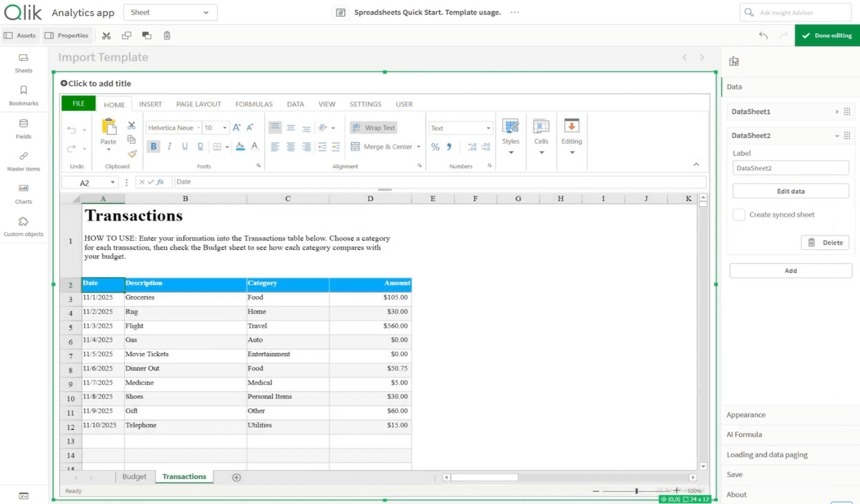
Task: Toggle top vertical alignment button
Action: [x=275, y=128]
